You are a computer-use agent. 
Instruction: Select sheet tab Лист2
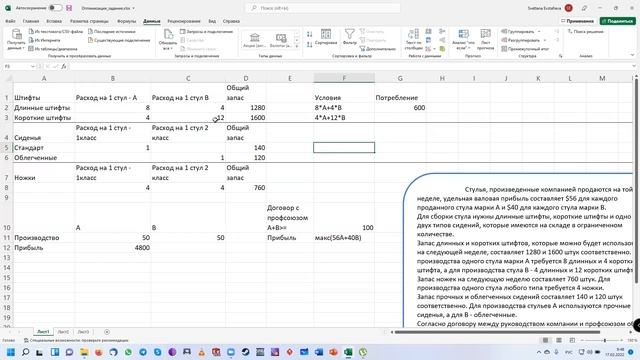[63, 332]
